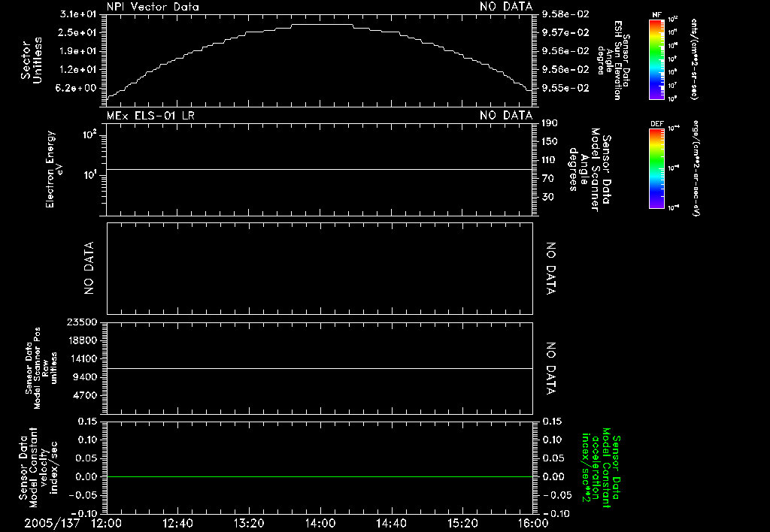This screenshot has width=770, height=532.
Task: Click 'NO DATA' beside NPI Vector Data title
Action: [506, 7]
